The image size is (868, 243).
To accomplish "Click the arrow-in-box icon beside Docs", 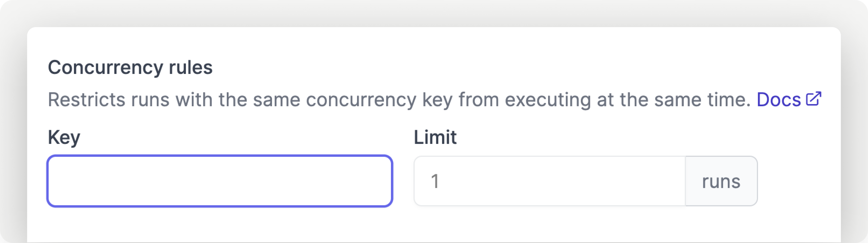I will [814, 99].
